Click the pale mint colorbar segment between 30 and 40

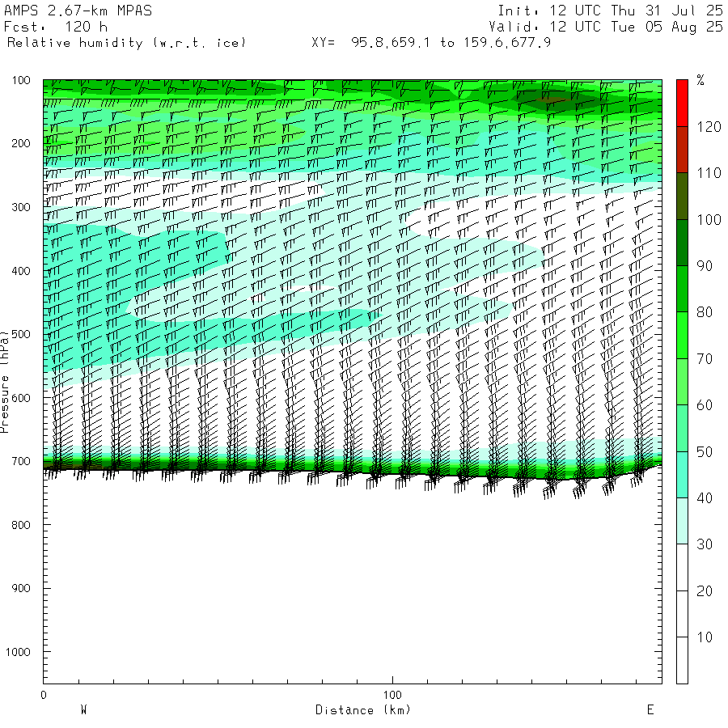click(x=682, y=521)
